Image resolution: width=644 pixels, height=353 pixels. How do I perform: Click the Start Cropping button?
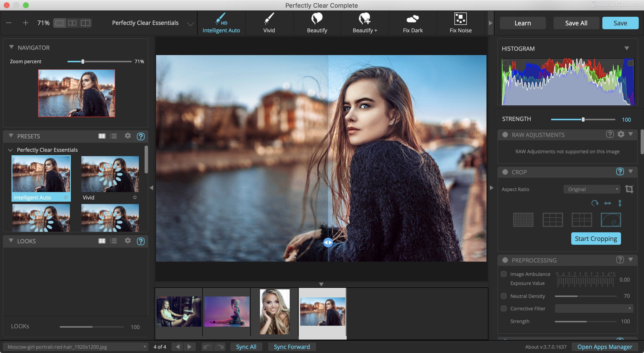596,238
